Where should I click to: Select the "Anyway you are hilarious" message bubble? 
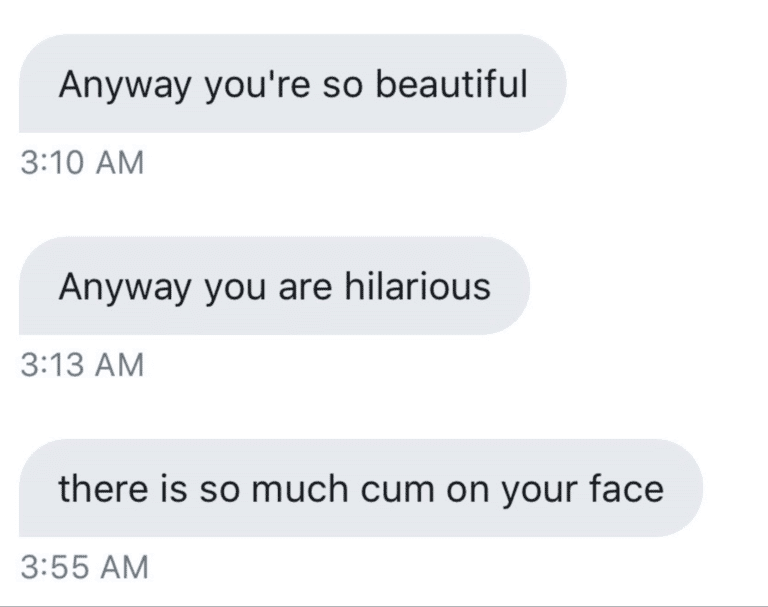point(274,287)
